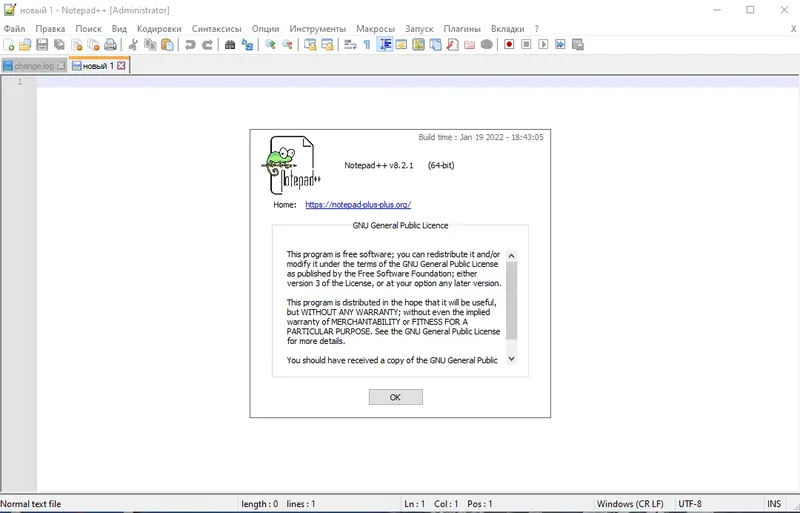Toggle synchronized vertical scrolling
This screenshot has height=513, width=800.
click(x=310, y=45)
